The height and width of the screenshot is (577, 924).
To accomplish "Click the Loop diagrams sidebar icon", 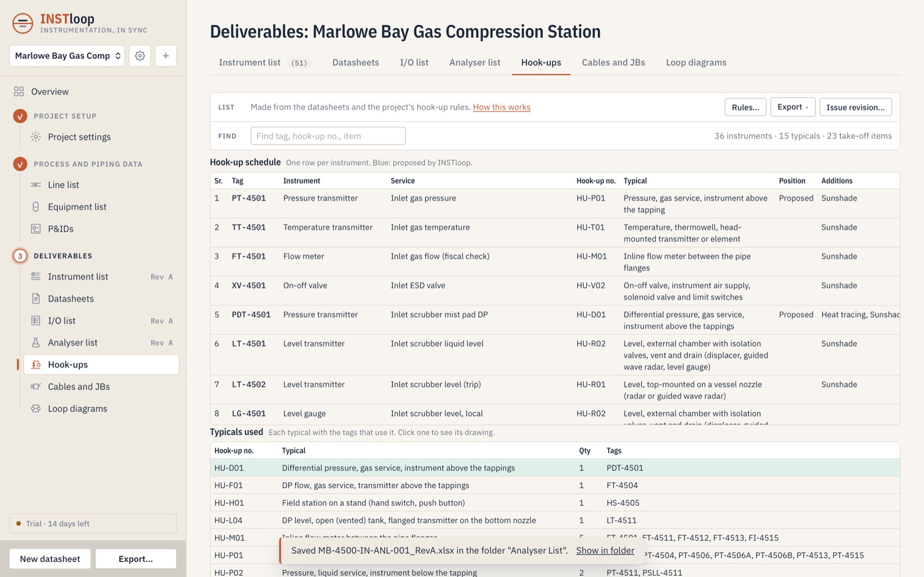I will [x=36, y=408].
